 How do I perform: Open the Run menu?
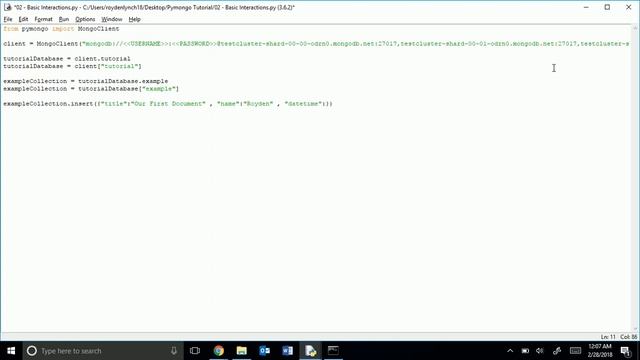click(x=64, y=19)
